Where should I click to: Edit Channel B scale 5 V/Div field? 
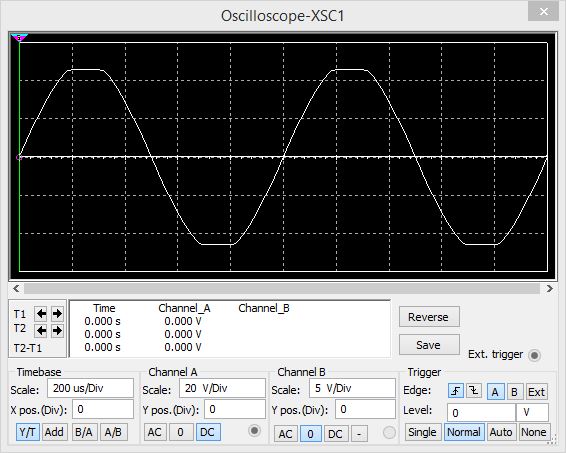(352, 388)
